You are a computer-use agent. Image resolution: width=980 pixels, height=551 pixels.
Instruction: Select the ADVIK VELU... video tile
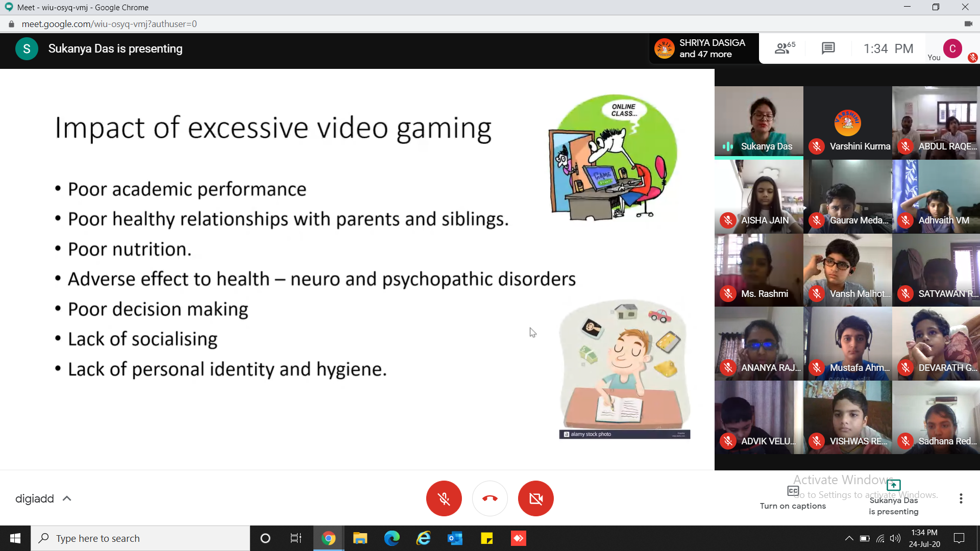coord(758,417)
